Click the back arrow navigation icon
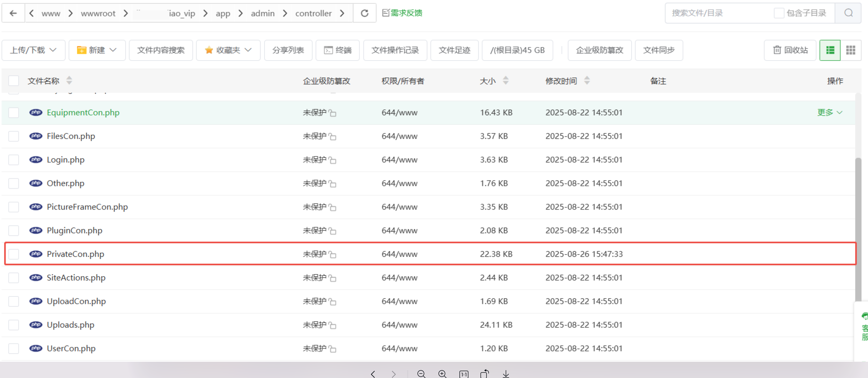 click(x=13, y=13)
